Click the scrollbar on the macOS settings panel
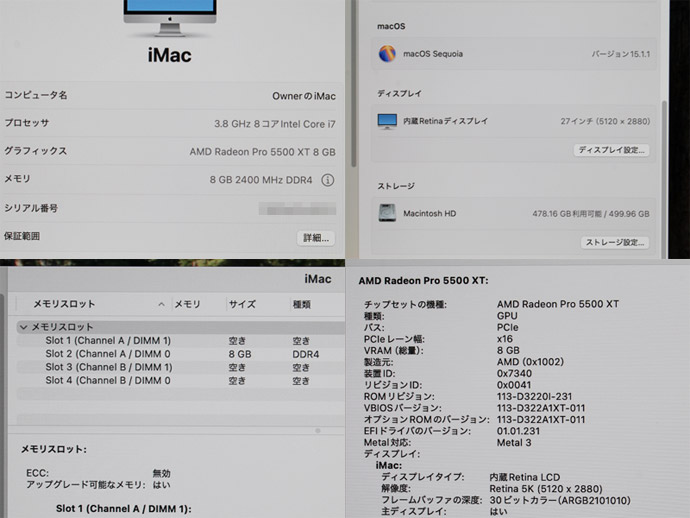The image size is (690, 518). (x=664, y=176)
